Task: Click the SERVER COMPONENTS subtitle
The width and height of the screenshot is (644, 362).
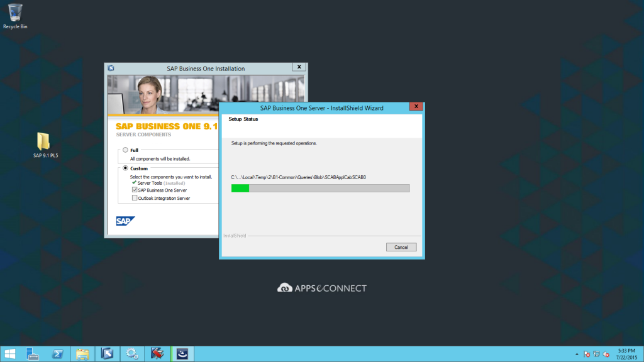Action: [x=143, y=134]
